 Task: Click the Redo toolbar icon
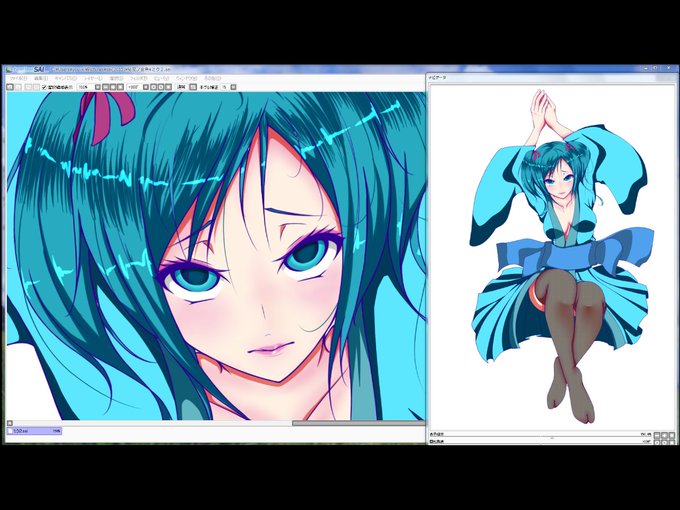pyautogui.click(x=18, y=87)
